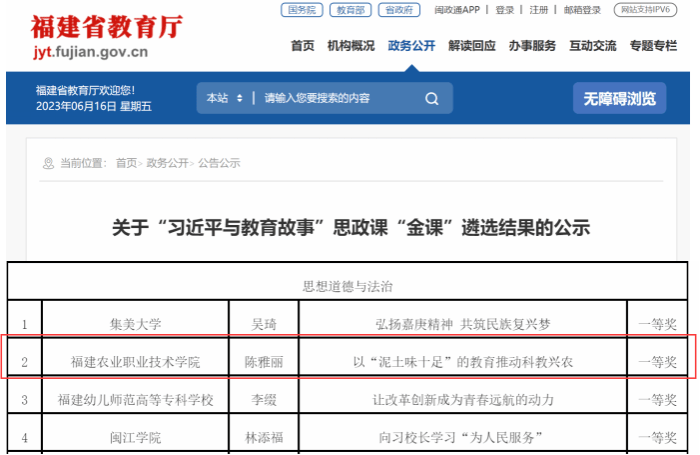Navigate to 办事服务 section
The height and width of the screenshot is (455, 700).
(532, 46)
